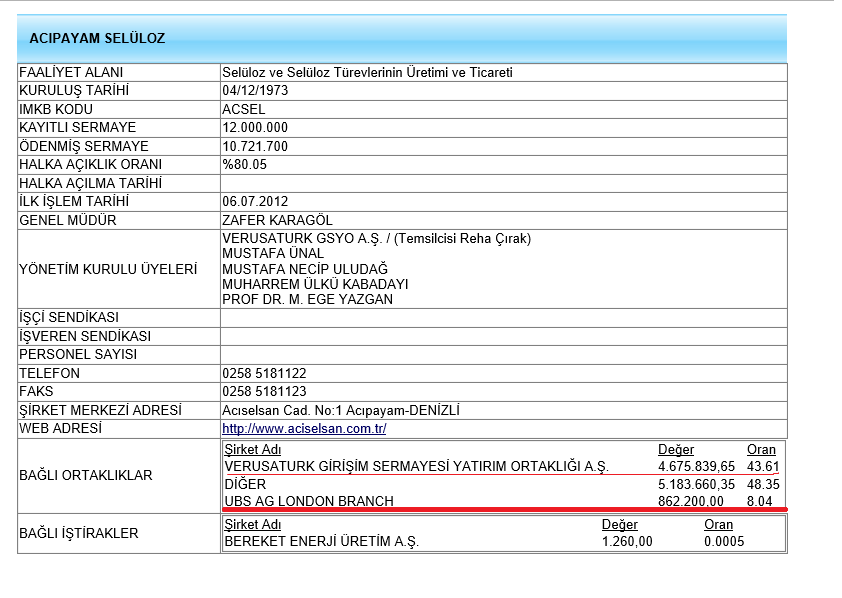This screenshot has width=842, height=598.
Task: Click the İŞVEREN SENDİKASI label
Action: (85, 337)
